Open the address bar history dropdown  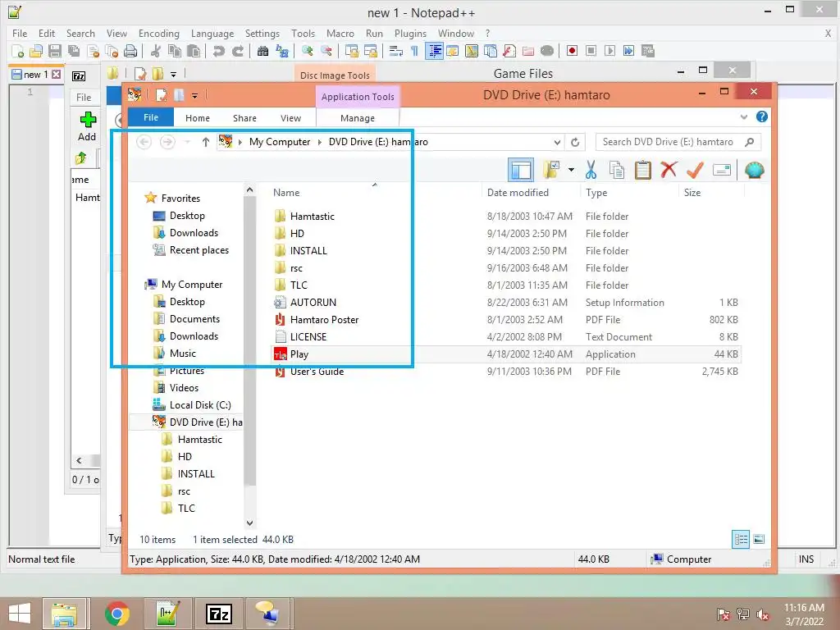click(557, 142)
